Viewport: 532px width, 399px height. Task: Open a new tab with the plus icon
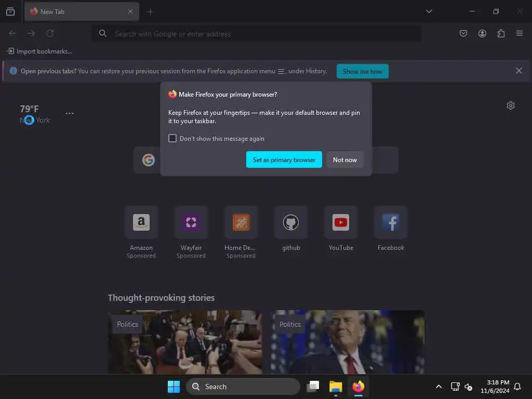click(x=150, y=12)
